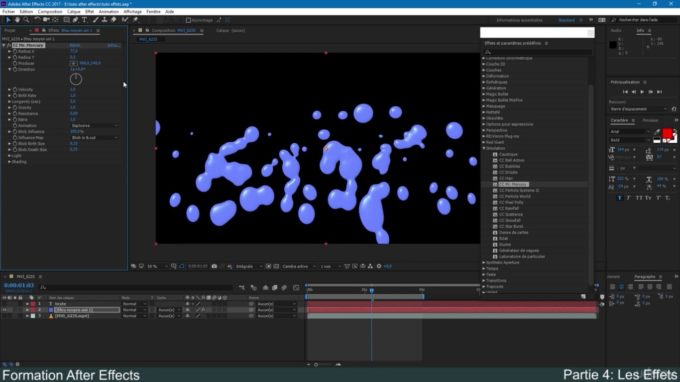
Task: Select CC Mr. Mercury in effects list
Action: pos(513,184)
